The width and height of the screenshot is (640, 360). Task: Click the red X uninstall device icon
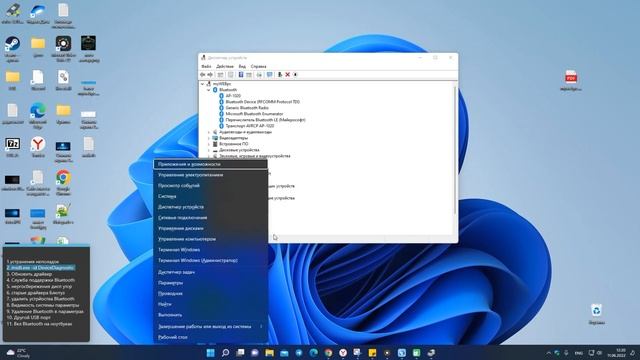[x=287, y=75]
